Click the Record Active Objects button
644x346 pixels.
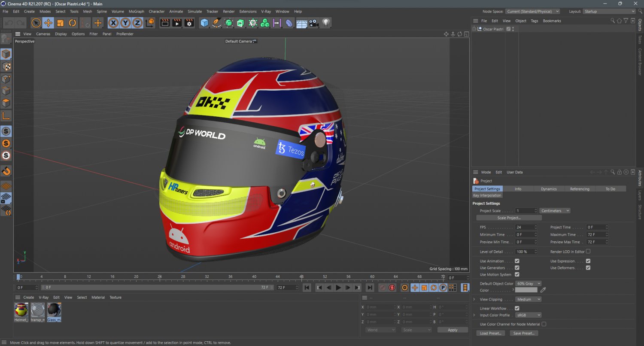[x=383, y=288]
